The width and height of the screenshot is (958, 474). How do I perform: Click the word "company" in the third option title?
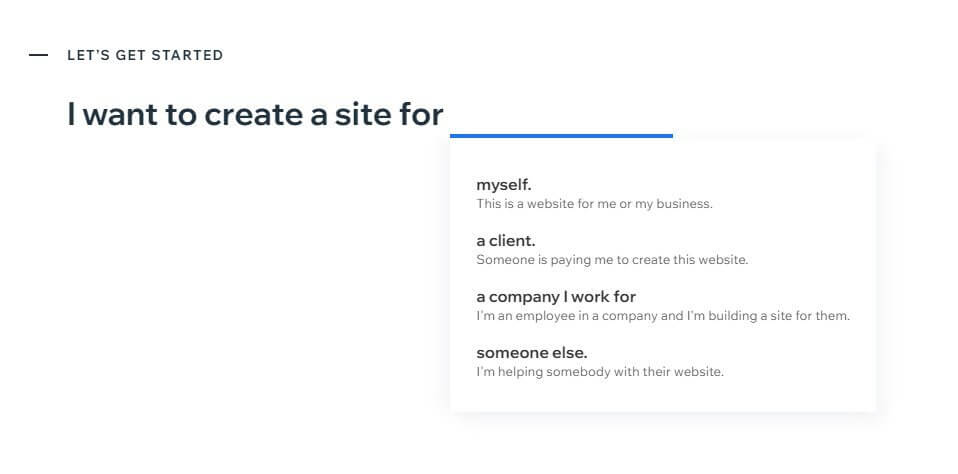click(x=524, y=297)
